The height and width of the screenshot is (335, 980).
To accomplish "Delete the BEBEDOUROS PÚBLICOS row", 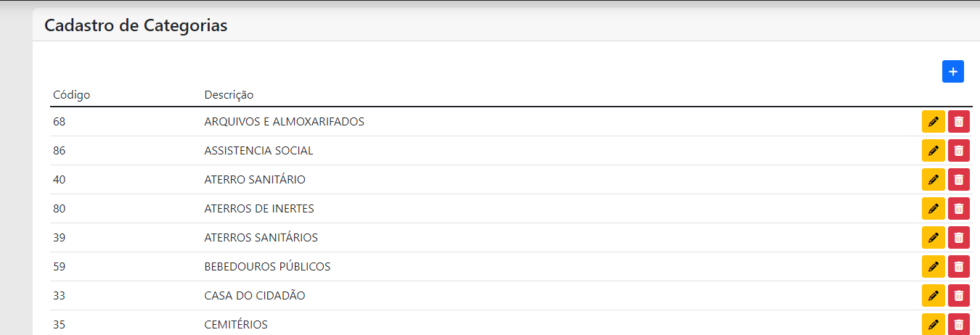I will coord(959,267).
